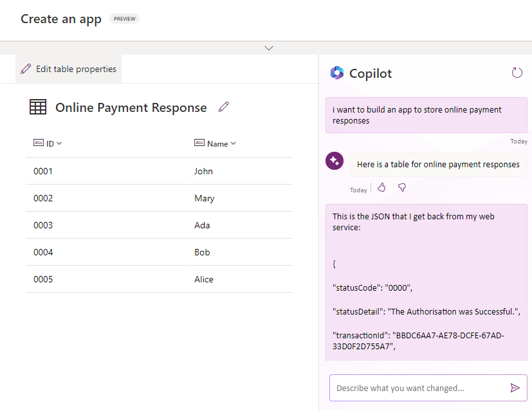Select the cell with ID 0004
Image resolution: width=532 pixels, height=411 pixels.
coord(106,252)
